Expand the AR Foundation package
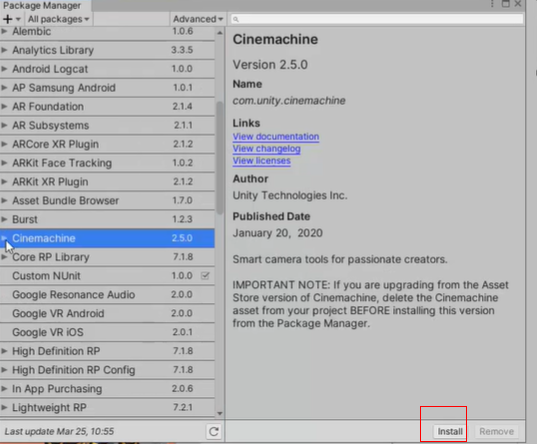Screen dimensions: 537x444 [x=4, y=107]
